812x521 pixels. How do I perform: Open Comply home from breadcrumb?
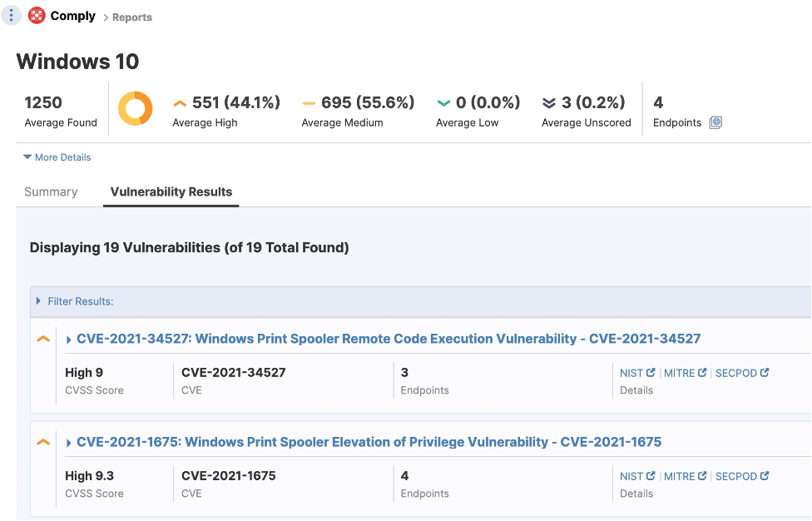pos(73,16)
